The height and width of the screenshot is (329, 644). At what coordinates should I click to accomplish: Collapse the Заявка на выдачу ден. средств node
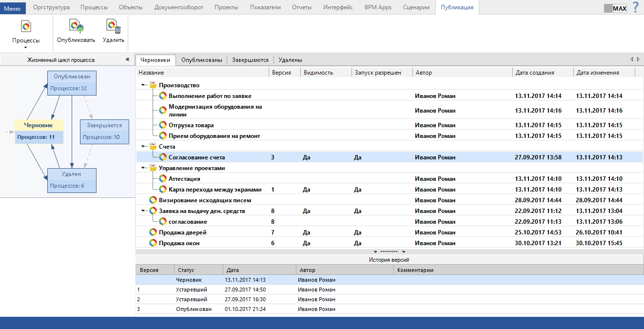pos(143,211)
